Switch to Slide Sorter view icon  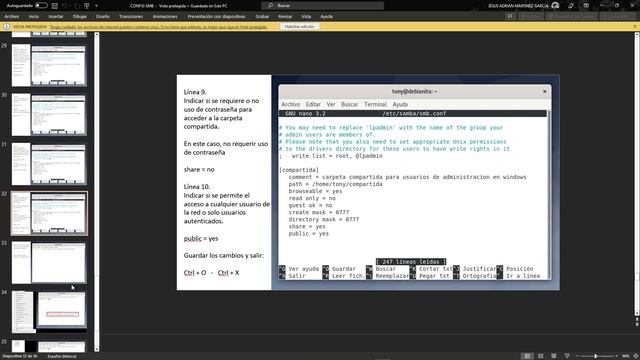click(541, 356)
